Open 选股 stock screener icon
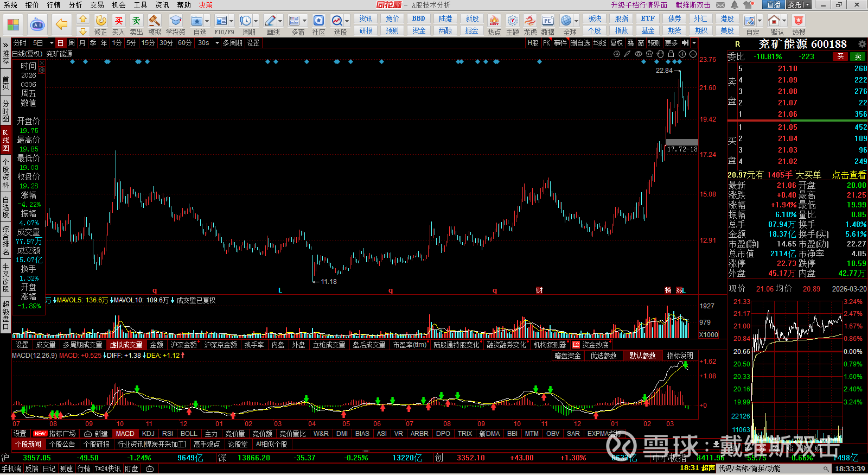 337,21
